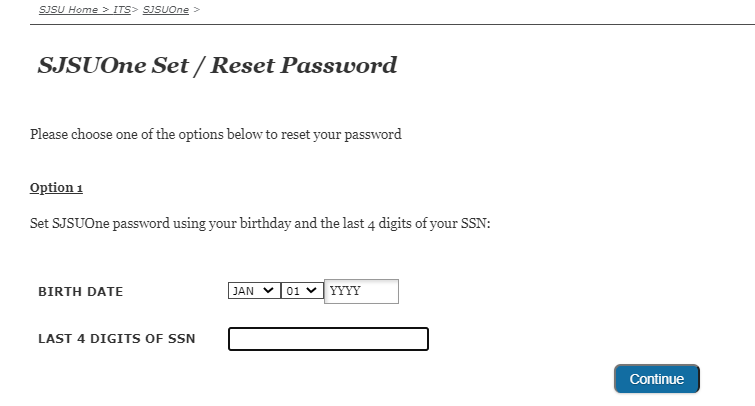This screenshot has width=755, height=406.
Task: Go to the ITS breadcrumb link
Action: 121,9
